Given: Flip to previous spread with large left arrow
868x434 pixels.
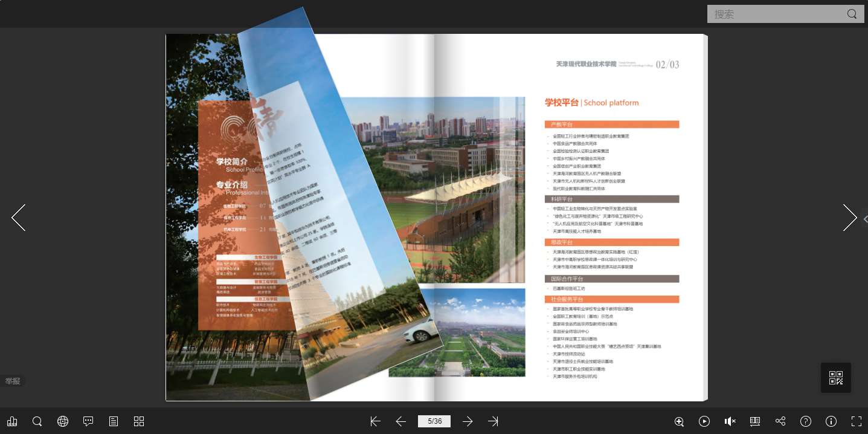Looking at the screenshot, I should (18, 218).
